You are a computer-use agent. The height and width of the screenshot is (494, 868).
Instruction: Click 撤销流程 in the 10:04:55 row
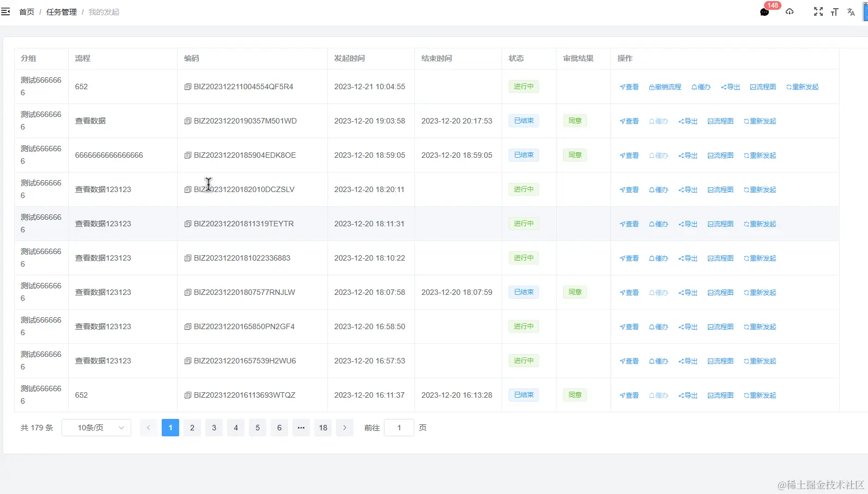(665, 87)
